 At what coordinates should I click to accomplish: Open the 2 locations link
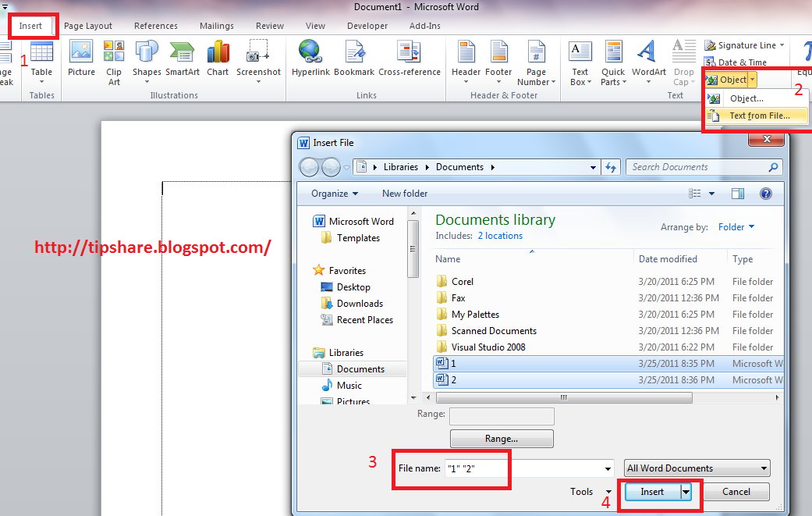tap(500, 237)
